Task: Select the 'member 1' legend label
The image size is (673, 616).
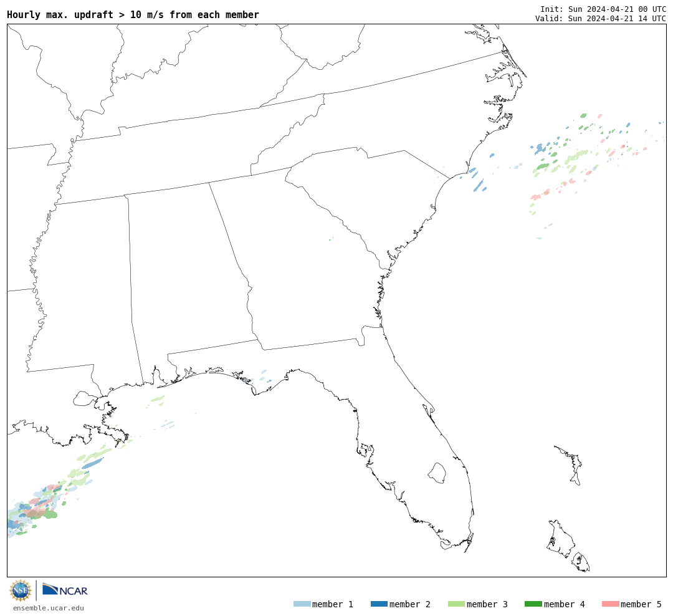Action: click(333, 604)
